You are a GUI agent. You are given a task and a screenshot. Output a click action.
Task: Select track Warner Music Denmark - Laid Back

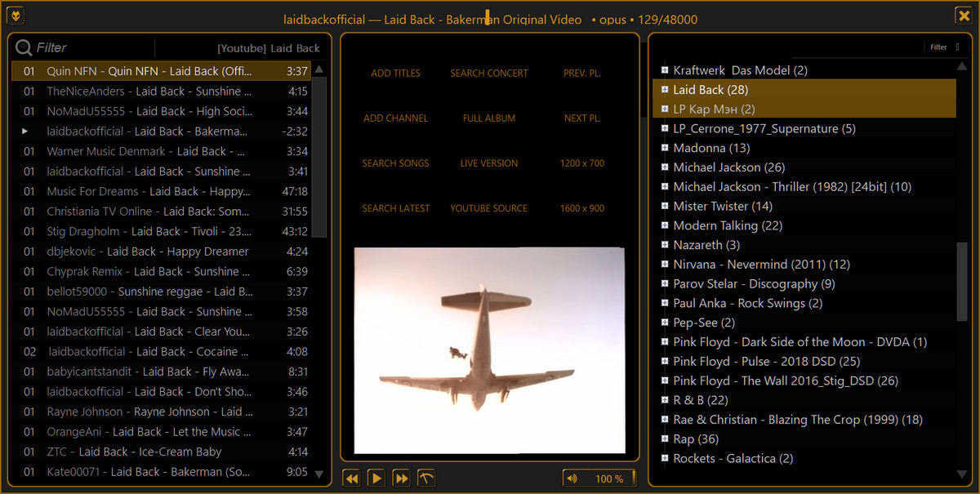pyautogui.click(x=162, y=151)
